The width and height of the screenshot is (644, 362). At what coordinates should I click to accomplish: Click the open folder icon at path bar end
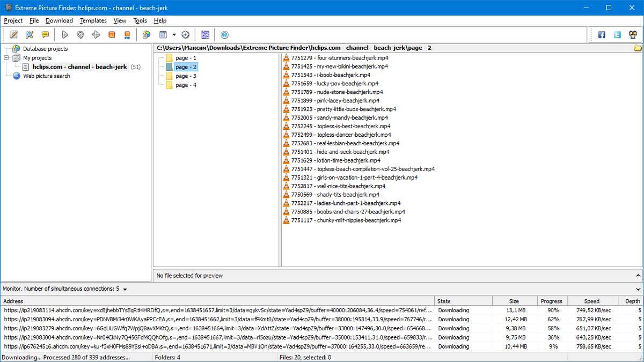pos(638,48)
